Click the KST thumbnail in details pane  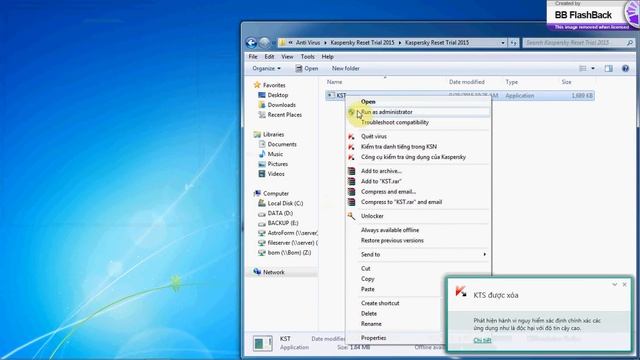click(x=262, y=343)
